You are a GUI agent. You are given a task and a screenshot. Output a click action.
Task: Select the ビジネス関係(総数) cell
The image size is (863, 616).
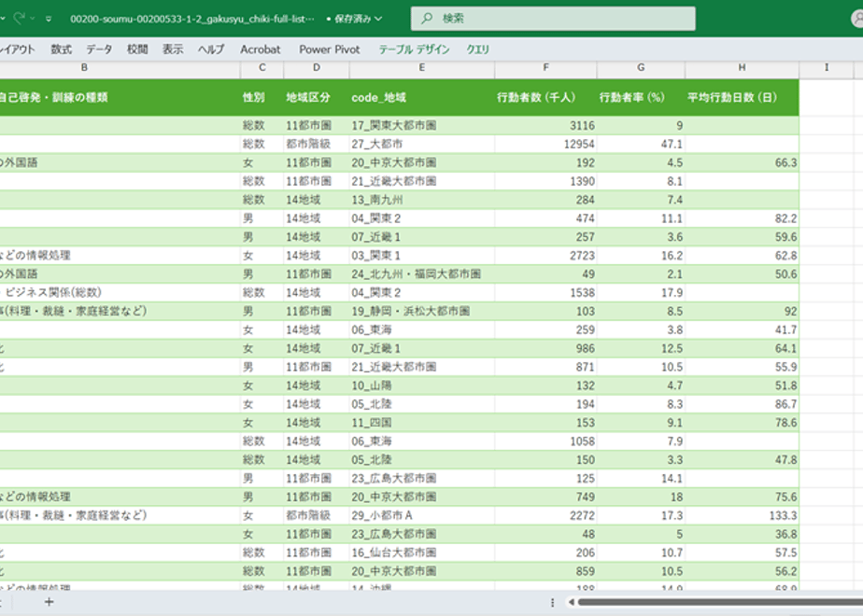click(120, 293)
